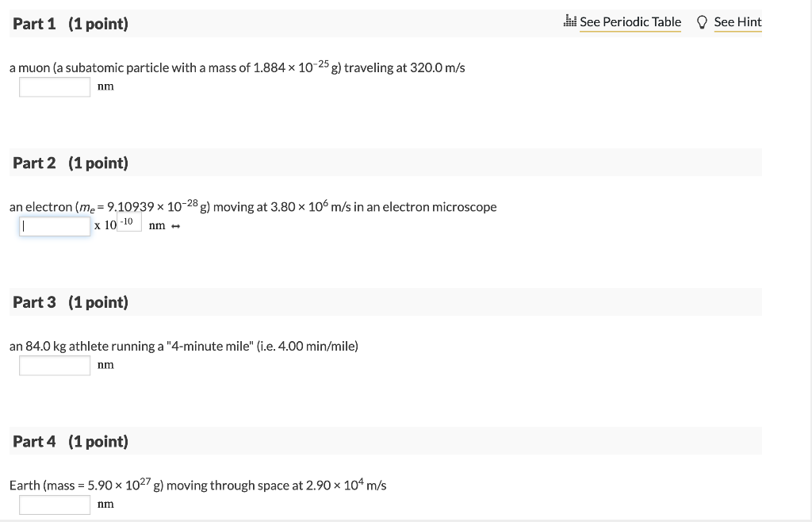Open See Hint
This screenshot has height=522, width=812.
pyautogui.click(x=737, y=22)
